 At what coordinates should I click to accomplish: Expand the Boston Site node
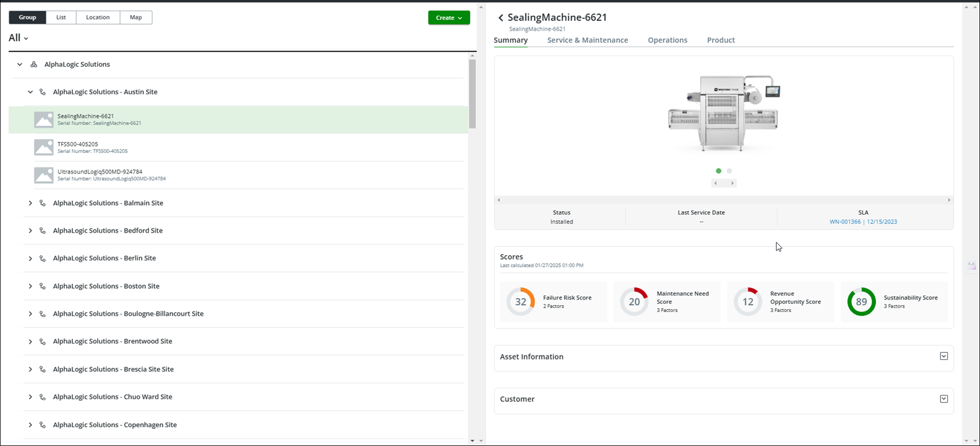click(30, 286)
